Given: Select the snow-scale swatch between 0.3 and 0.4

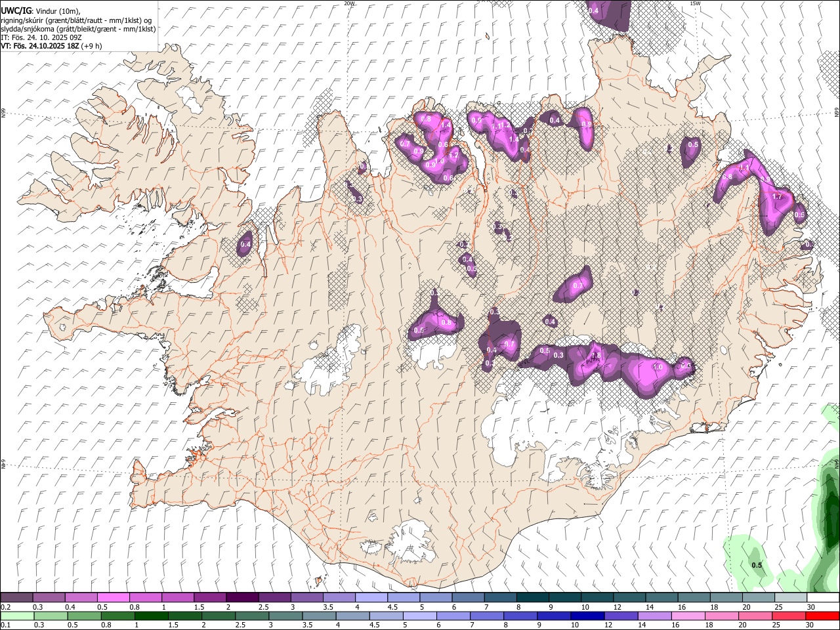Looking at the screenshot, I should (x=49, y=598).
